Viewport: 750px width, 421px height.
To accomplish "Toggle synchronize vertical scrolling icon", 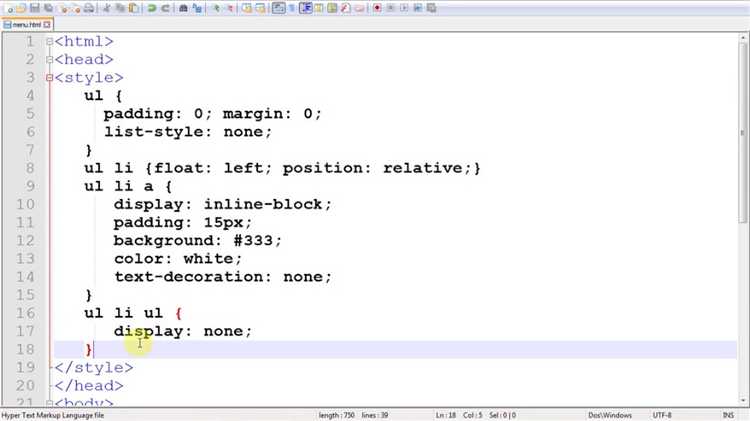I will (247, 8).
